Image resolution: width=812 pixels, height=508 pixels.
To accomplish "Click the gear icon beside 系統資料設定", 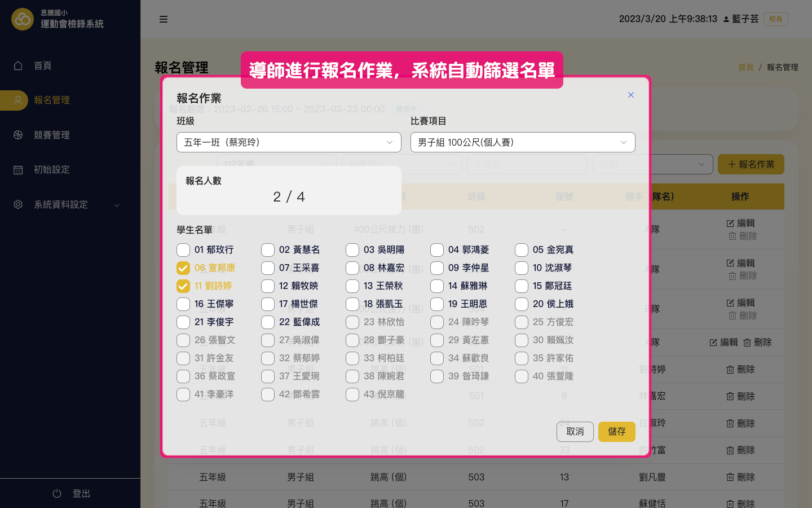I will [19, 204].
